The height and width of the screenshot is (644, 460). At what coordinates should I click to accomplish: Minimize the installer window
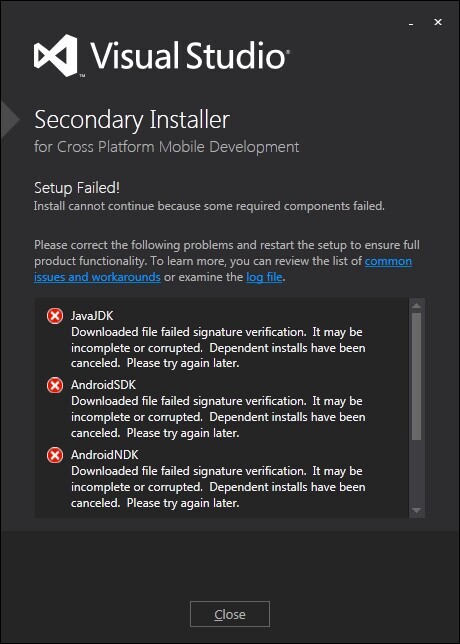tap(410, 23)
